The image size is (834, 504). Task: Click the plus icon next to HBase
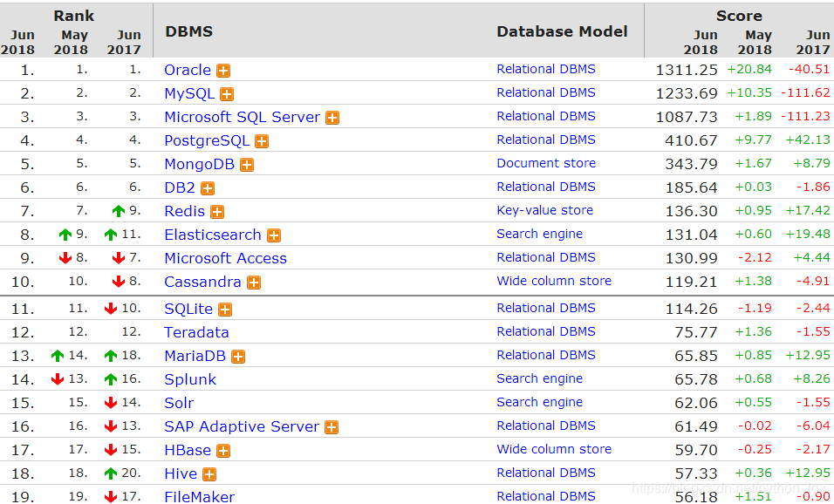[223, 451]
